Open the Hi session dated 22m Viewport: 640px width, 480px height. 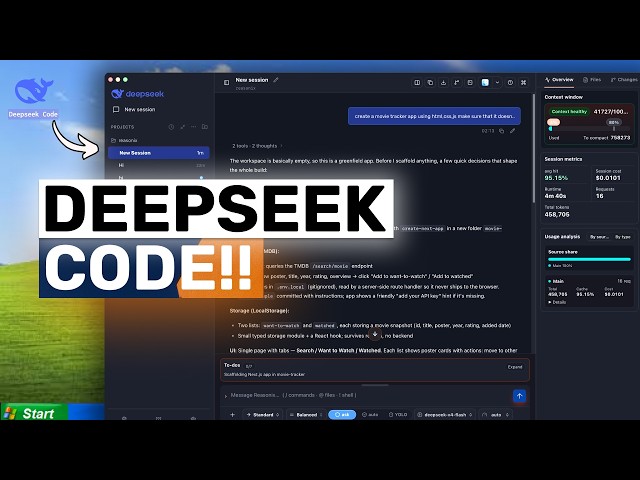point(159,165)
